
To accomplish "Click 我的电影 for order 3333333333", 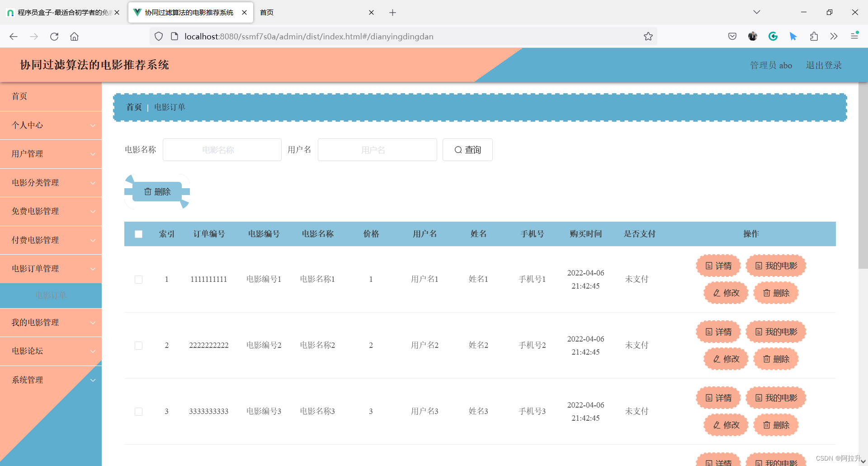I will tap(776, 398).
